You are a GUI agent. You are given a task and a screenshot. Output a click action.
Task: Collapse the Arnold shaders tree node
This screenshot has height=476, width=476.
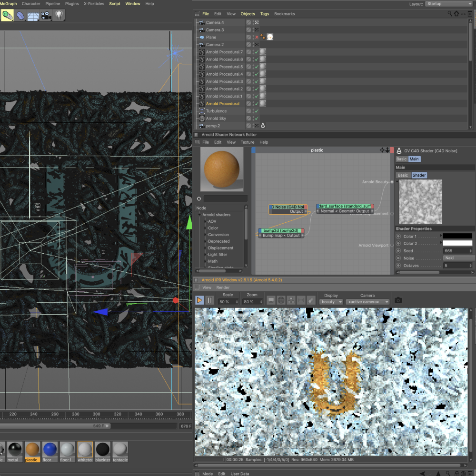(x=200, y=215)
